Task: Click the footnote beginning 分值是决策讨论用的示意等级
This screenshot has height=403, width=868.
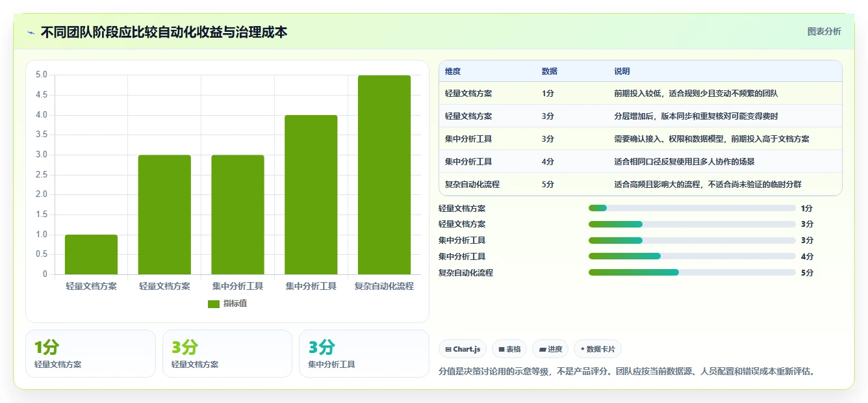Action: (627, 372)
